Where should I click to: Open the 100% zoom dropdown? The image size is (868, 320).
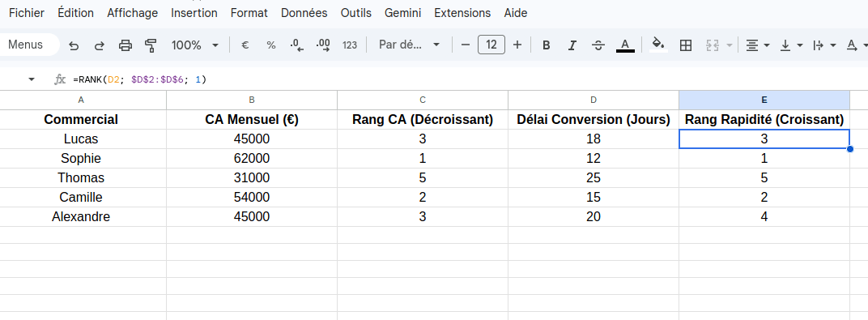(x=195, y=45)
